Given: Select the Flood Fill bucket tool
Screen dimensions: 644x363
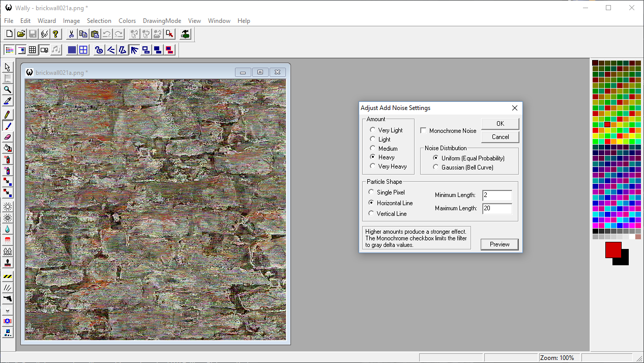Looking at the screenshot, I should (x=8, y=148).
